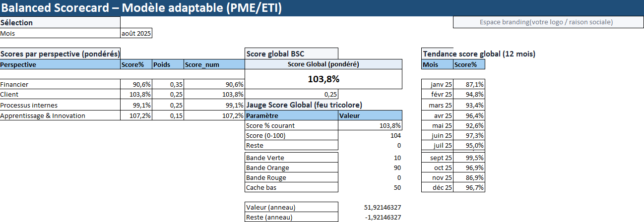The height and width of the screenshot is (222, 644).
Task: Click the Score_num column header
Action: coord(214,64)
